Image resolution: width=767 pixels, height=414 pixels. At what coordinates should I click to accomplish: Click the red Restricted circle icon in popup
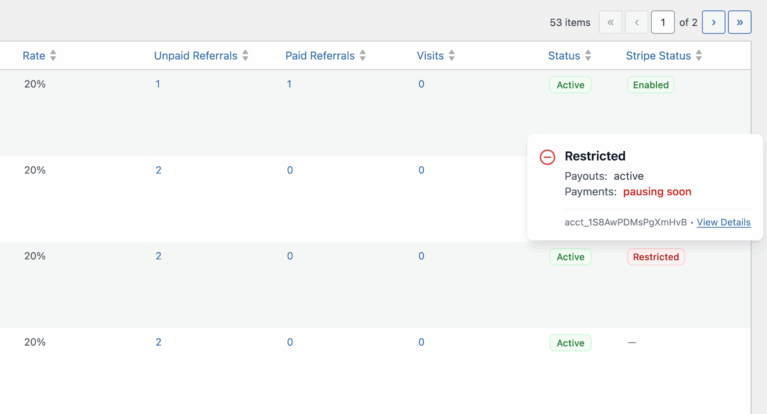pyautogui.click(x=547, y=157)
